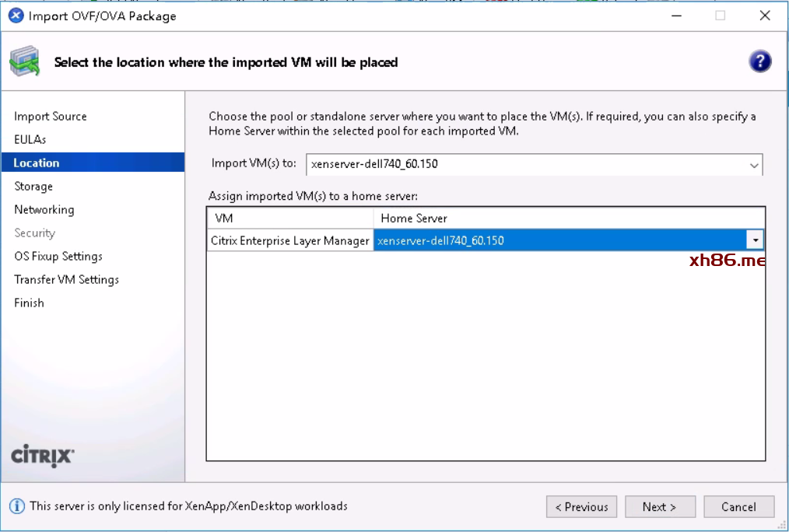Click the import VM wizard header icon
Image resolution: width=789 pixels, height=532 pixels.
pos(25,62)
